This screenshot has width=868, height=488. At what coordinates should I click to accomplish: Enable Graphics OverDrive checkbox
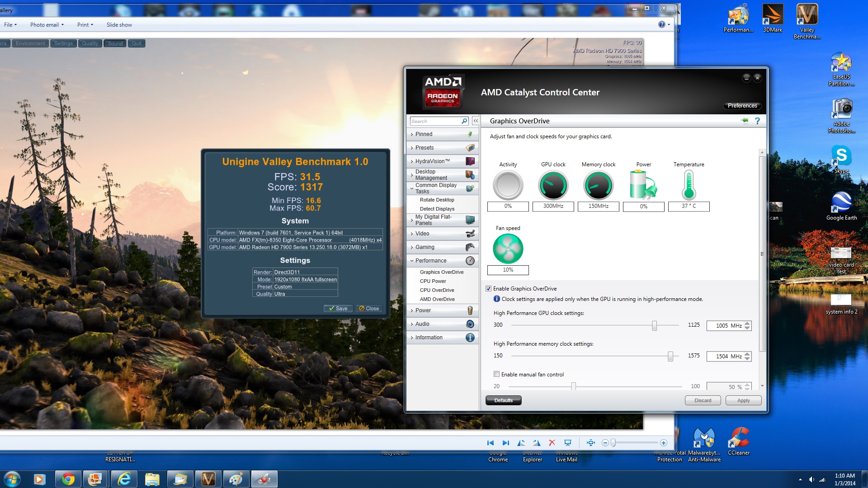(x=489, y=288)
